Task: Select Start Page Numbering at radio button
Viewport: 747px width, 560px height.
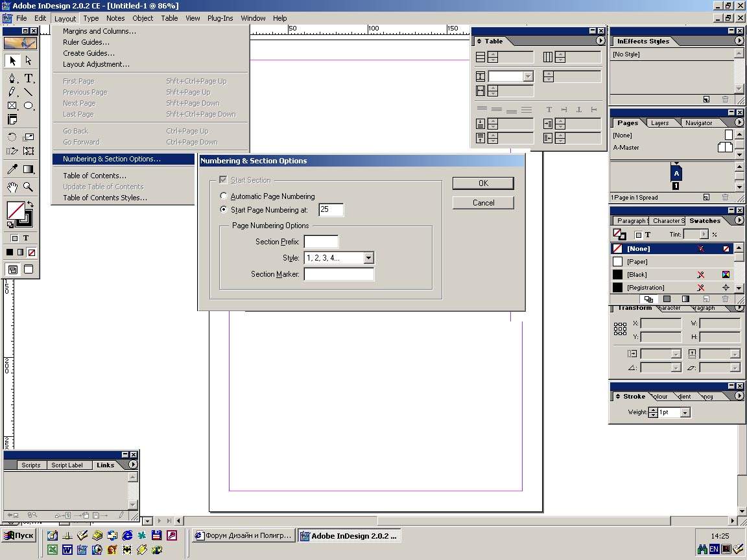Action: coord(224,209)
